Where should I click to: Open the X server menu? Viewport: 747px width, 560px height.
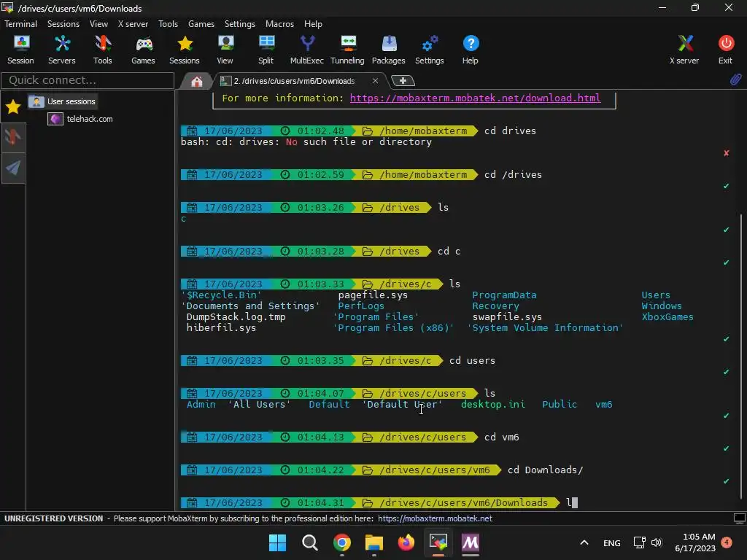[133, 24]
